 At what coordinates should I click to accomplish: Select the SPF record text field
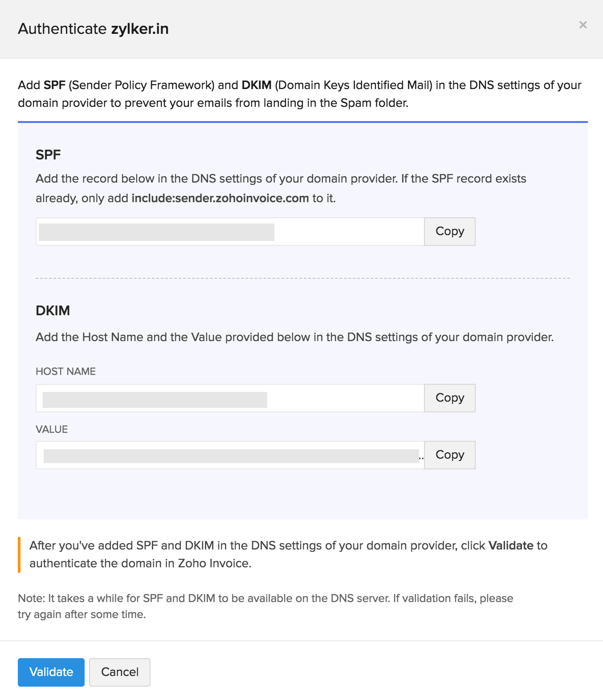tap(223, 231)
